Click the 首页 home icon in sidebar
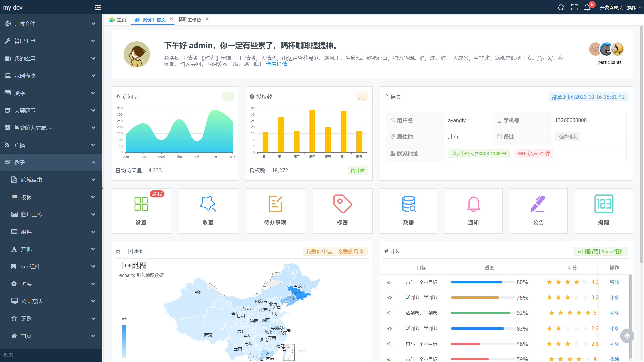 point(14,336)
